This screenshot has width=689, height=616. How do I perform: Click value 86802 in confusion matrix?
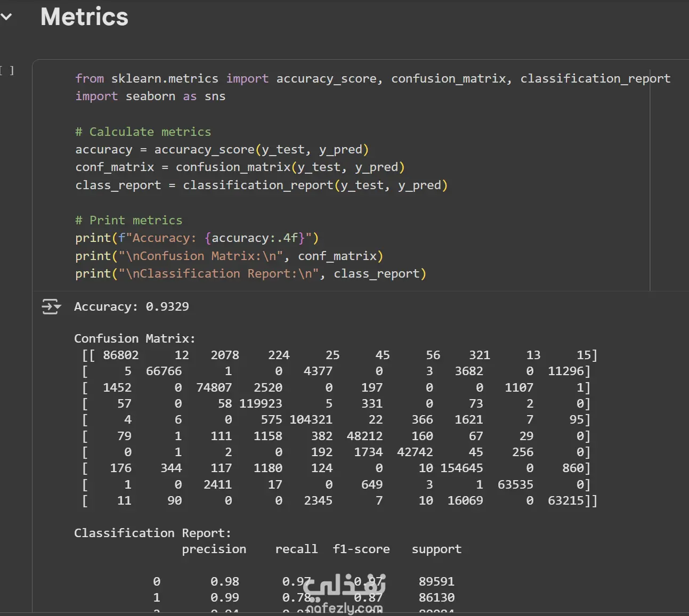(120, 355)
